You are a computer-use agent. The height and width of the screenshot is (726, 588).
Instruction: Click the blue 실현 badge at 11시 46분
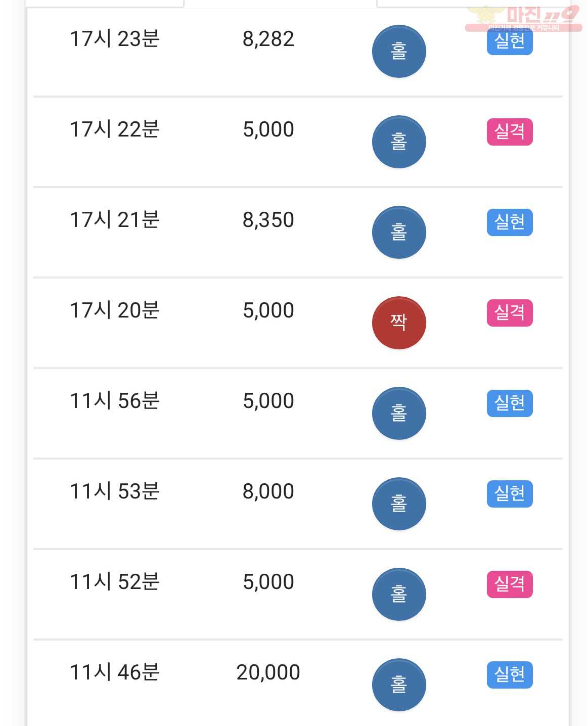tap(510, 675)
